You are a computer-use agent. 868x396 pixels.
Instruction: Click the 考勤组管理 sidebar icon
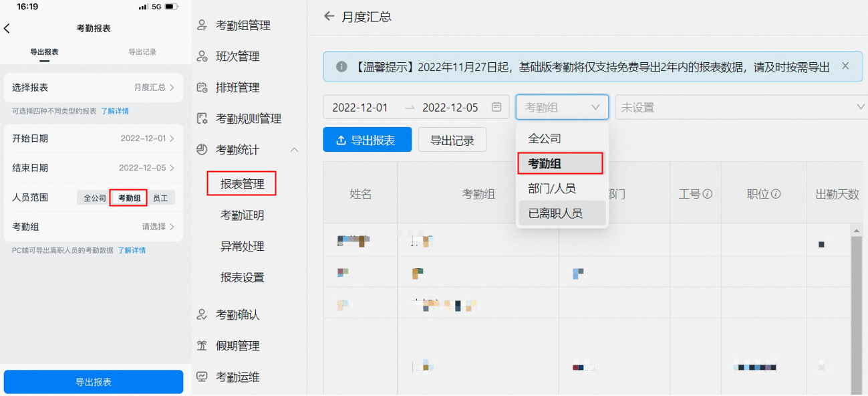coord(202,25)
